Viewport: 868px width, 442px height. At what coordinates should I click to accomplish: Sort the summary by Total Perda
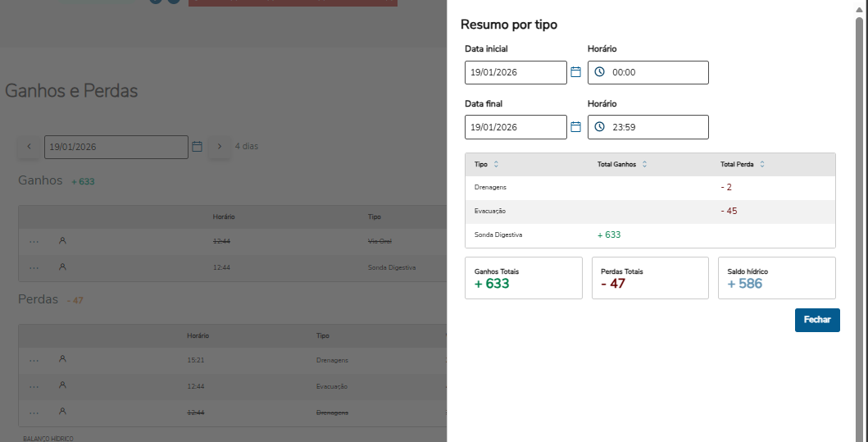[x=762, y=165]
